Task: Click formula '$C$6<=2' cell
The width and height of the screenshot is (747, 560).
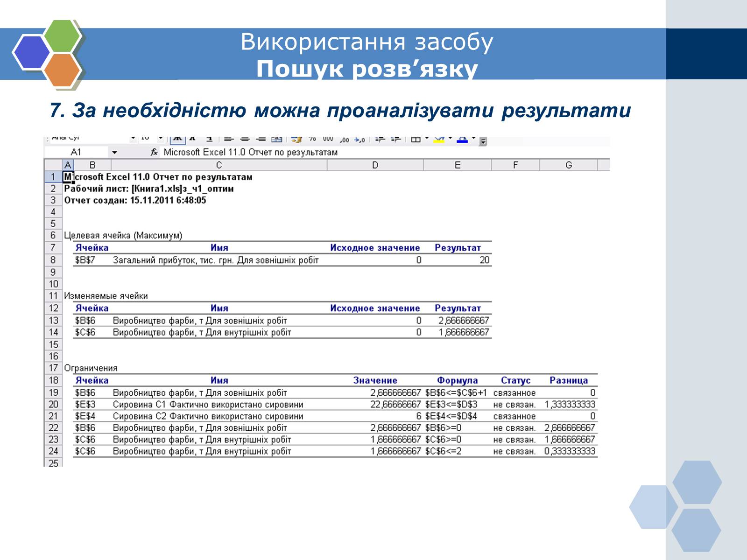Action: point(443,451)
